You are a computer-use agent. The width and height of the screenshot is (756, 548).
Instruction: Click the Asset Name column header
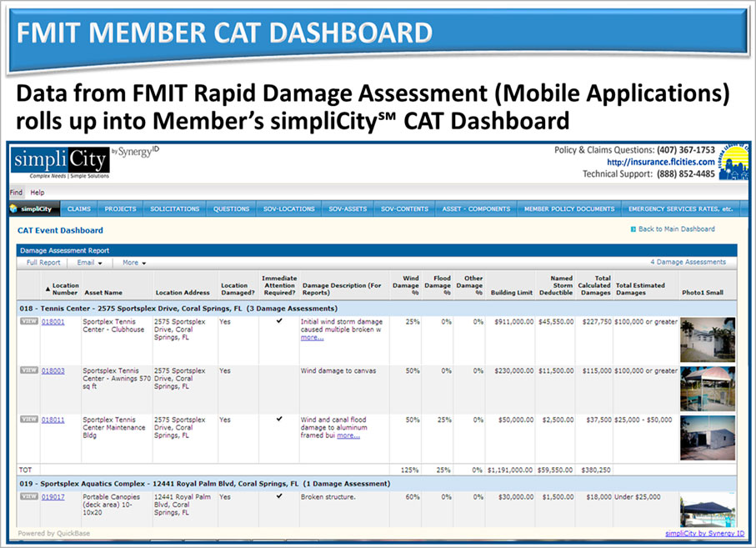coord(103,292)
